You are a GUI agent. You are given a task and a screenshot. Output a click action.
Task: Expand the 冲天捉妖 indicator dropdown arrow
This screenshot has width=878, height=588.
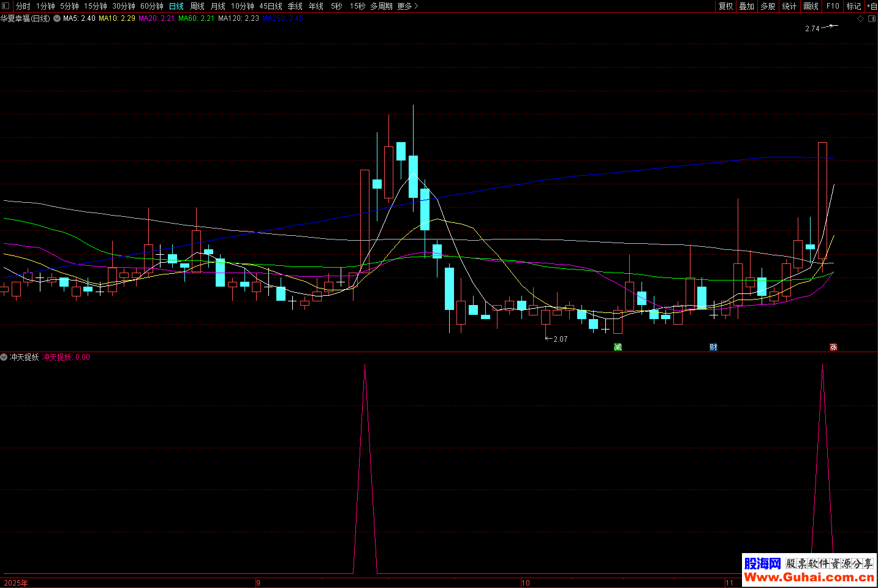(x=4, y=357)
